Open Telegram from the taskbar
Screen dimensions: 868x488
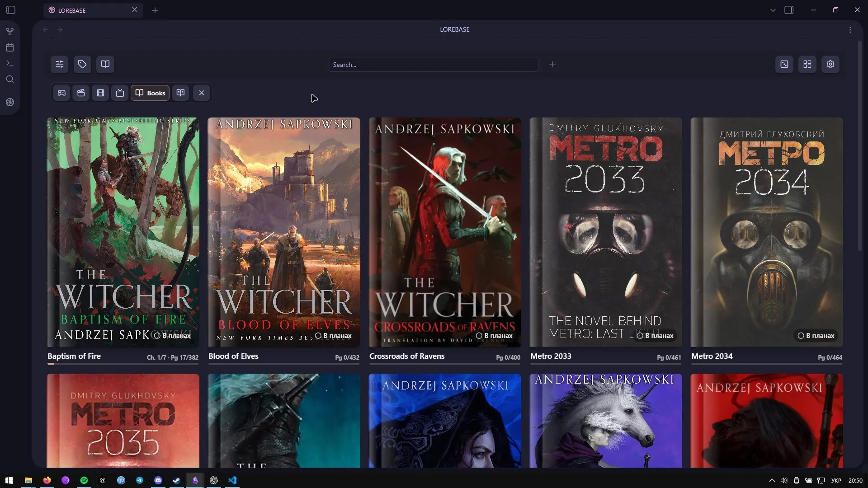[140, 480]
